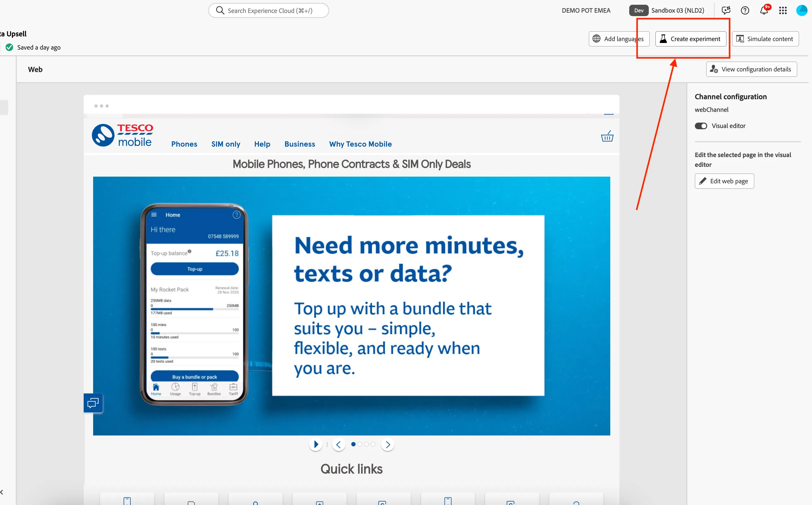The width and height of the screenshot is (812, 505).
Task: Open the Help navigation menu
Action: coord(262,144)
